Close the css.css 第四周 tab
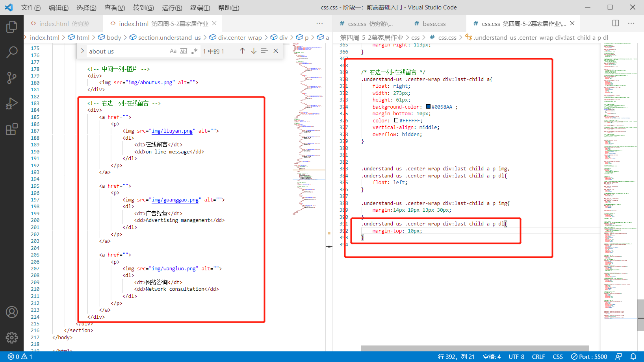This screenshot has width=644, height=362. 572,24
